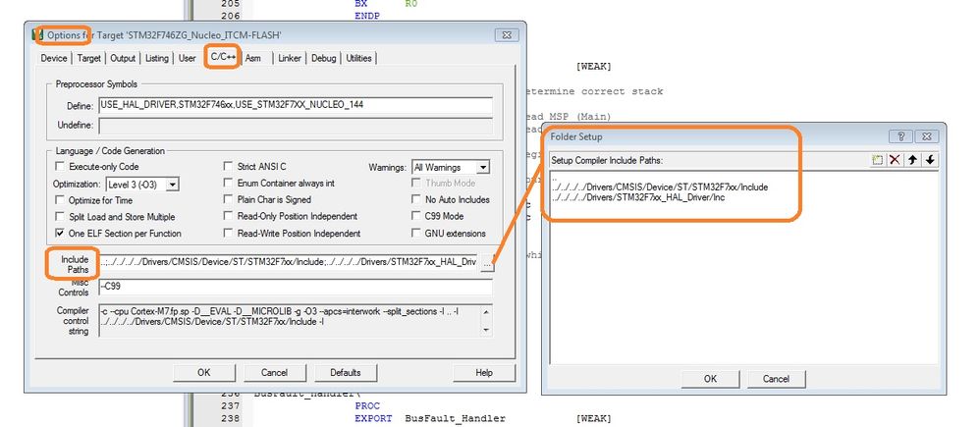The height and width of the screenshot is (427, 980).
Task: Move include path up arrow icon
Action: click(x=912, y=160)
